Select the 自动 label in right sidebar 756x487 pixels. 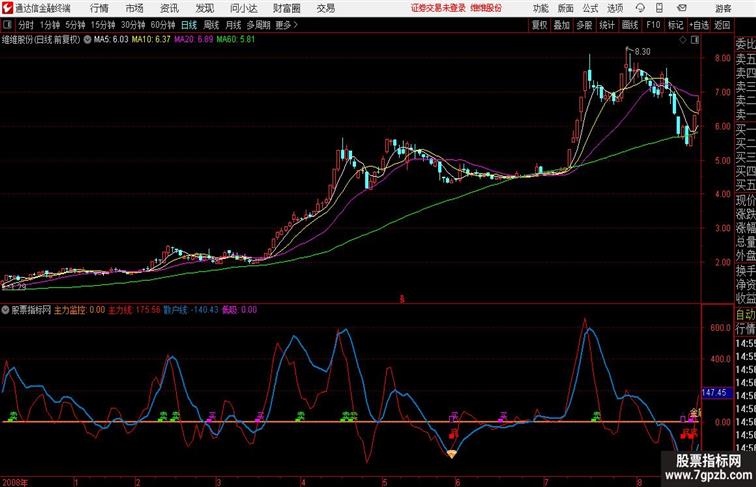click(745, 314)
